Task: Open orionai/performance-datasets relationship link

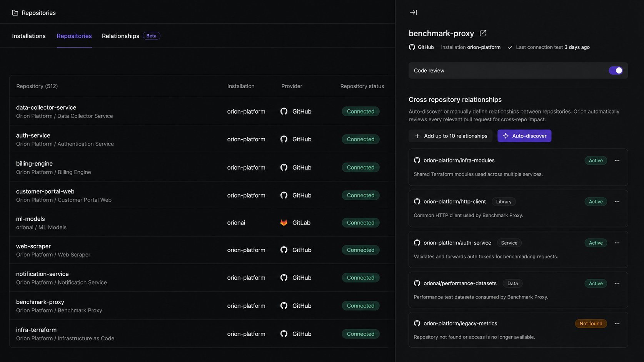Action: (460, 283)
